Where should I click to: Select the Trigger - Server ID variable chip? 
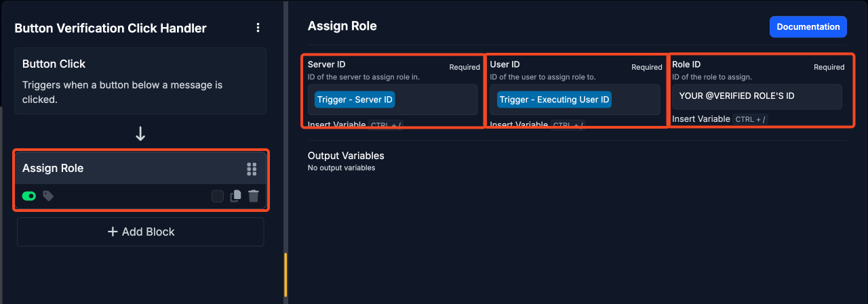pyautogui.click(x=355, y=100)
